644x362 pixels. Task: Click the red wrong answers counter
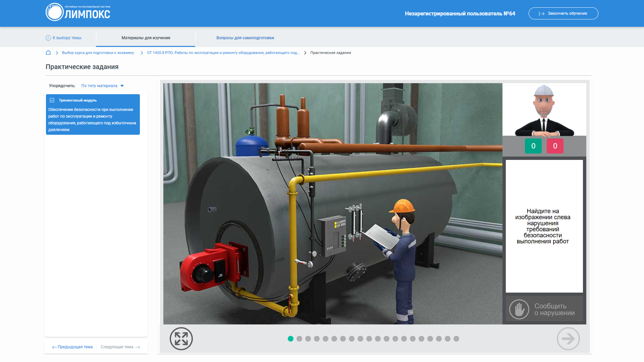[555, 146]
